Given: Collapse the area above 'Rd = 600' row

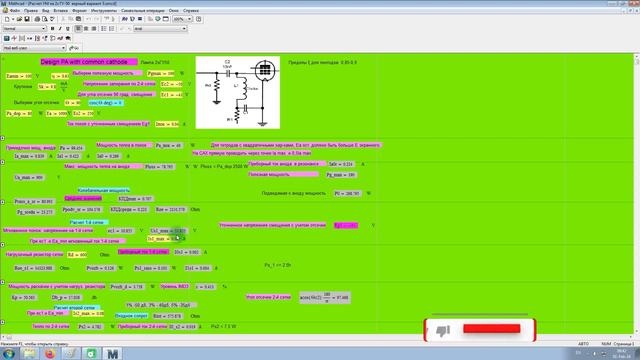Looking at the screenshot, I should tap(2, 245).
